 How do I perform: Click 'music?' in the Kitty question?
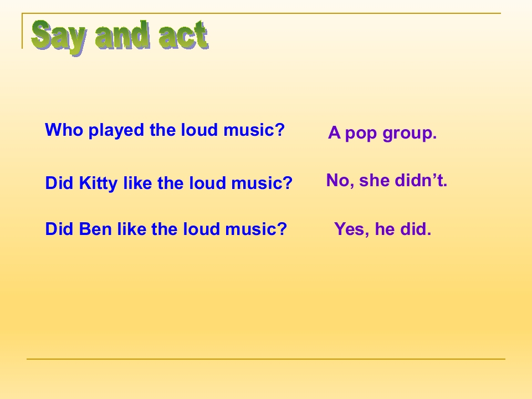[x=262, y=183]
